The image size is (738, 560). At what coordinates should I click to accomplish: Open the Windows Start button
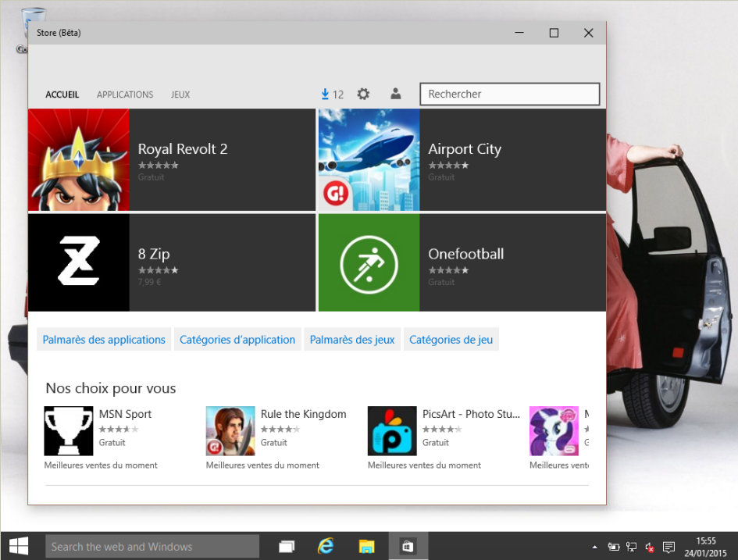(x=19, y=547)
